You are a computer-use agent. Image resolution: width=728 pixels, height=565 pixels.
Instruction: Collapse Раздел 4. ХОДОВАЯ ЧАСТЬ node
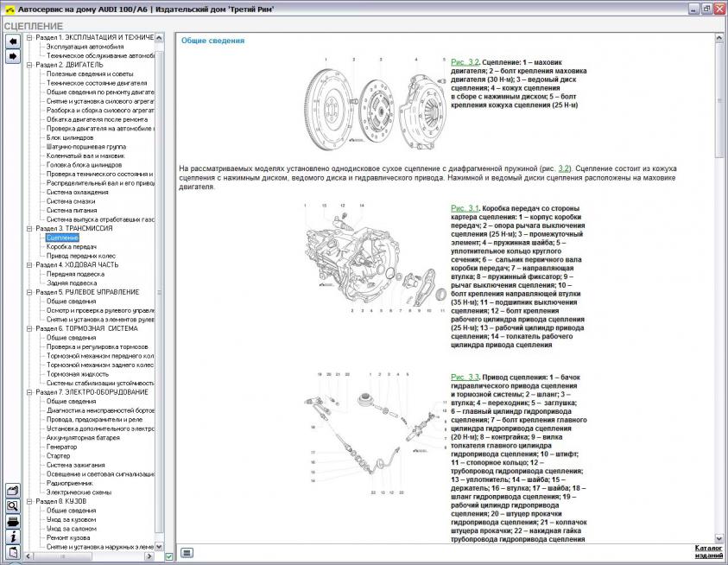tap(29, 265)
